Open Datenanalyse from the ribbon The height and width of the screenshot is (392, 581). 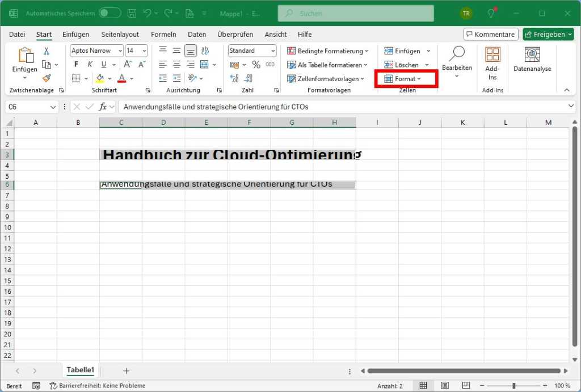(532, 59)
